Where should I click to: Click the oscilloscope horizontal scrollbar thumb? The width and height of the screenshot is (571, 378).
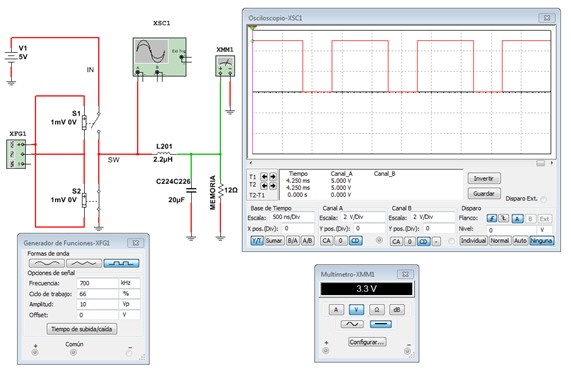pos(540,163)
